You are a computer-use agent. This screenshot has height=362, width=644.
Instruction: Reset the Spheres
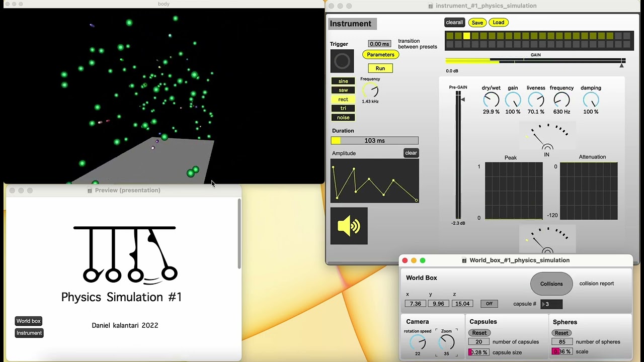click(x=561, y=333)
